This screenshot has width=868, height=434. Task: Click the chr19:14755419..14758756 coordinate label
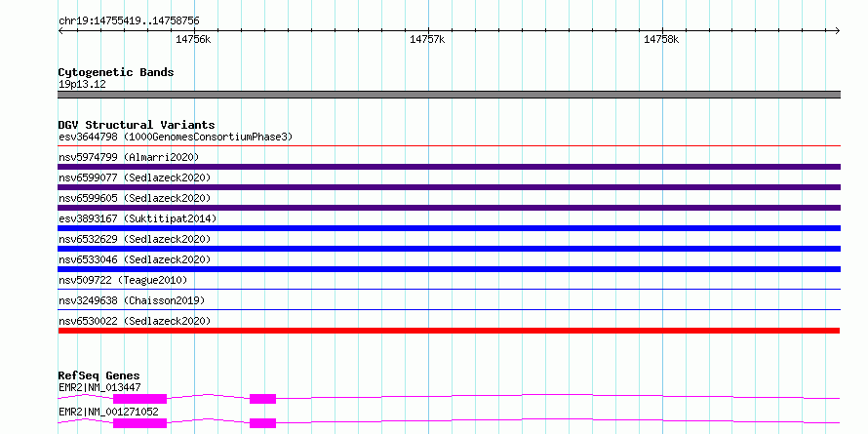(129, 21)
